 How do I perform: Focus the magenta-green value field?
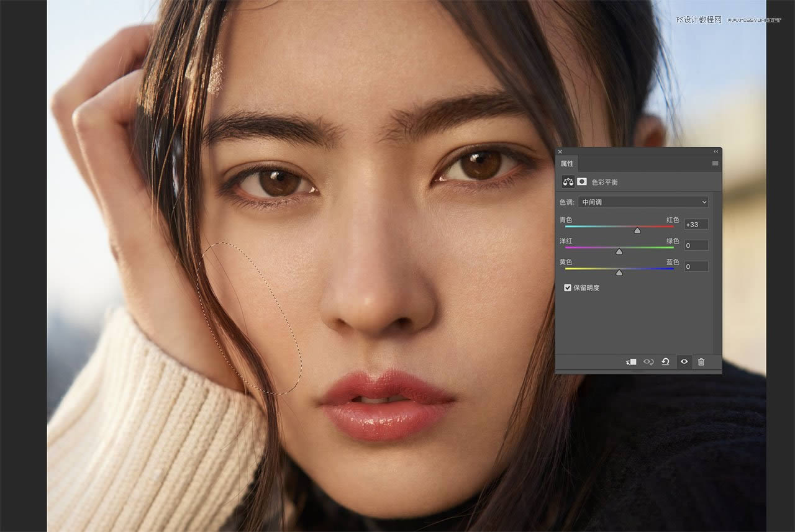coord(696,245)
